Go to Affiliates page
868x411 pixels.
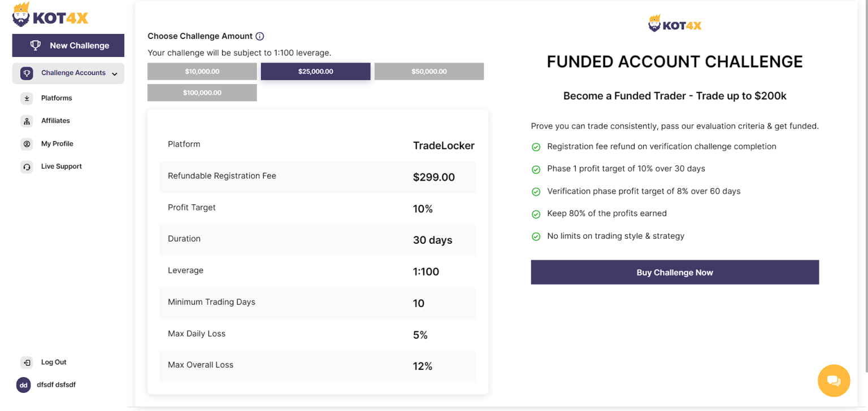click(55, 121)
